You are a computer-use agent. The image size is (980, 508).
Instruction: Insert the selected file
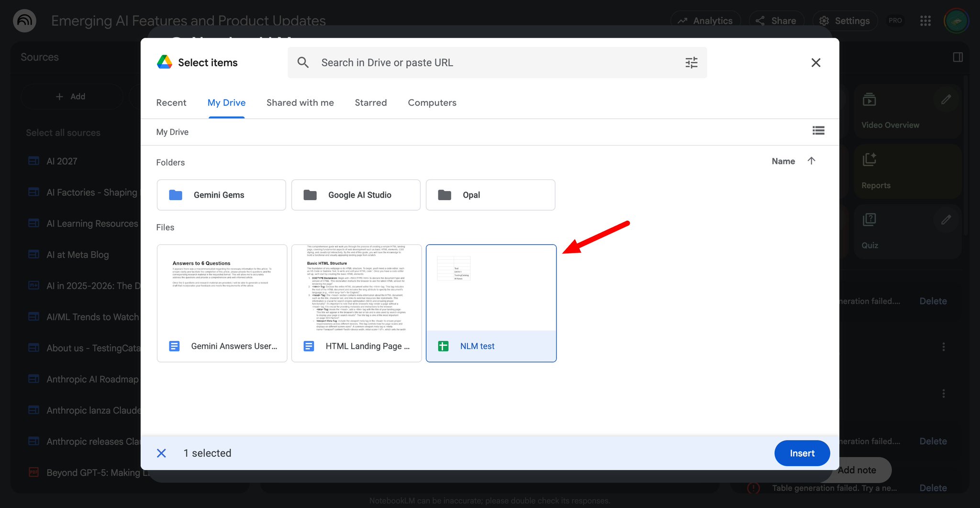coord(802,453)
